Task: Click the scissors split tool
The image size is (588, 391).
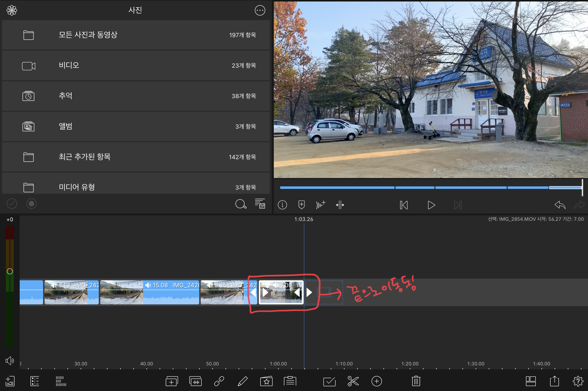Action: [x=353, y=381]
